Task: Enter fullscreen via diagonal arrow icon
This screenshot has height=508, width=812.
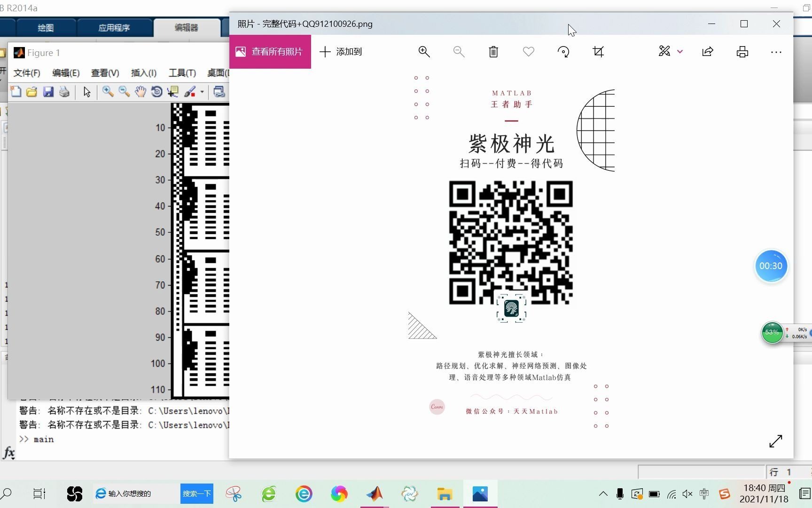Action: [776, 441]
